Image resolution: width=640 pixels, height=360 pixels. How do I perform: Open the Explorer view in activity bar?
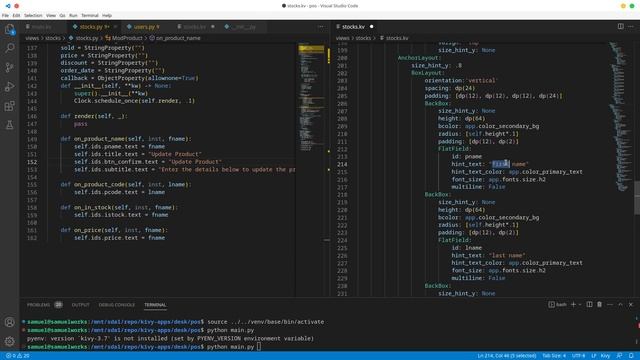[9, 29]
